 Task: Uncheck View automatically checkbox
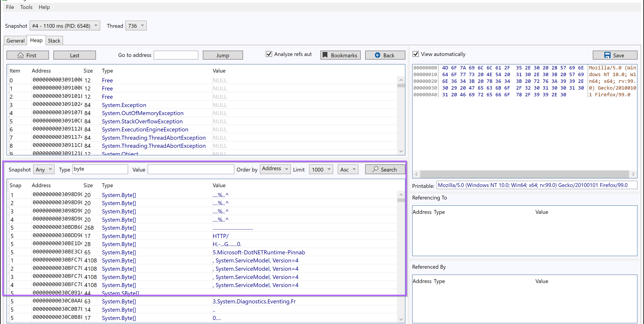(x=415, y=54)
